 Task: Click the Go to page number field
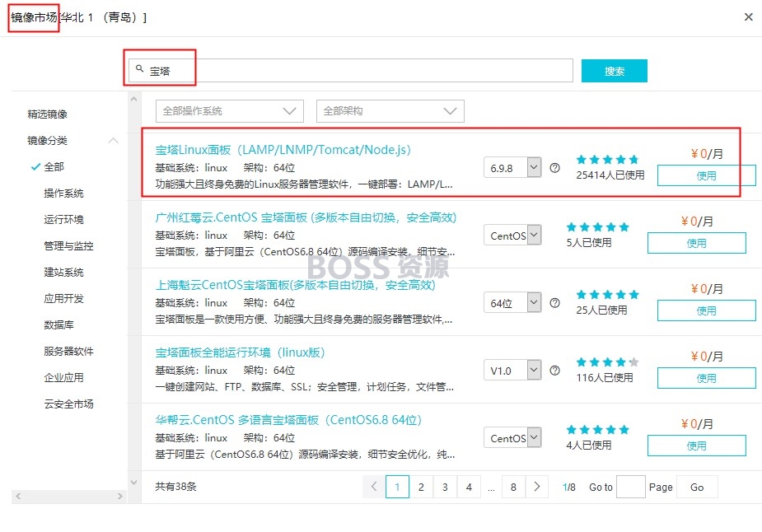coord(631,487)
